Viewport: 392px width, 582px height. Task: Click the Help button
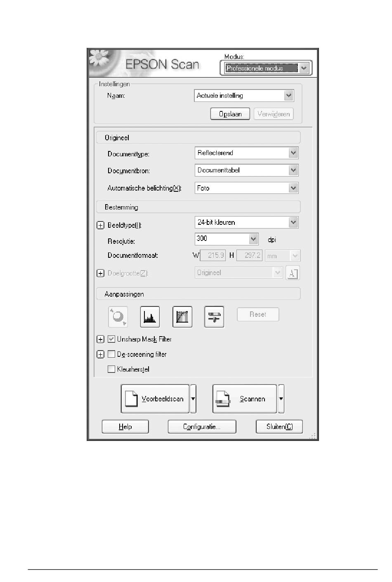click(125, 426)
